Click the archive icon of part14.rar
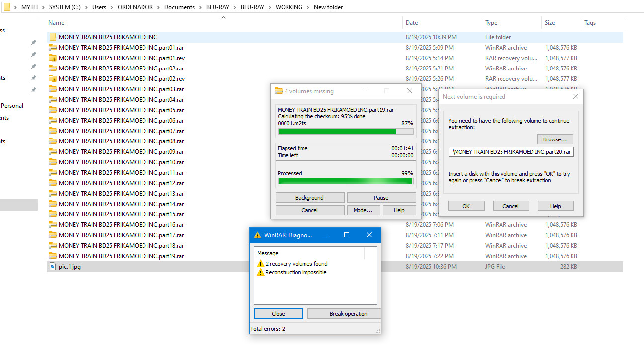Viewport: 644px width, 347px height. (x=53, y=204)
